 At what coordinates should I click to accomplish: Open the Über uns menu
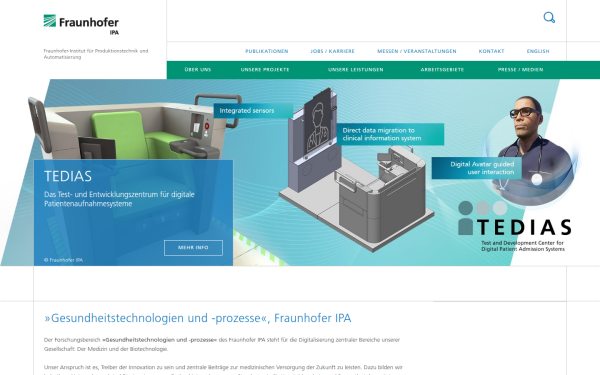click(x=197, y=70)
